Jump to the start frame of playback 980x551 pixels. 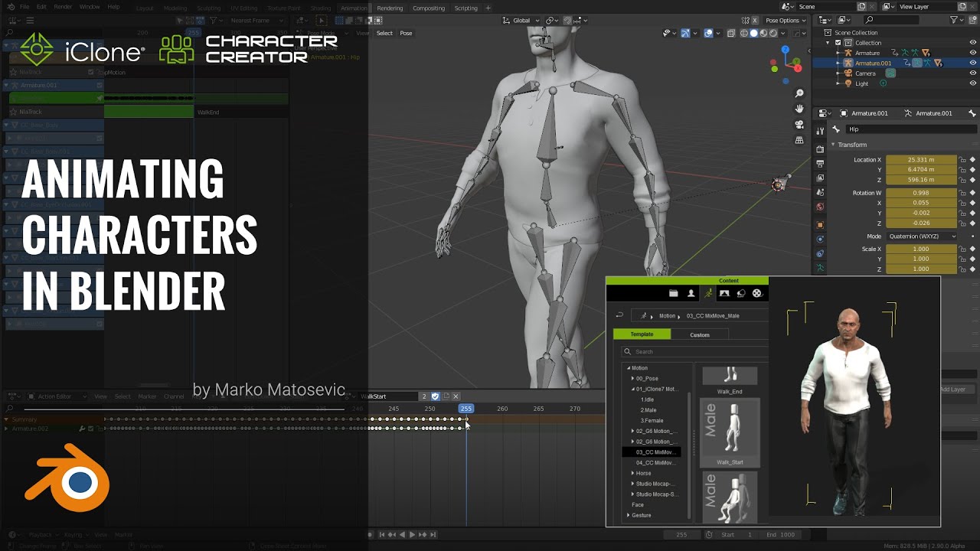[382, 534]
